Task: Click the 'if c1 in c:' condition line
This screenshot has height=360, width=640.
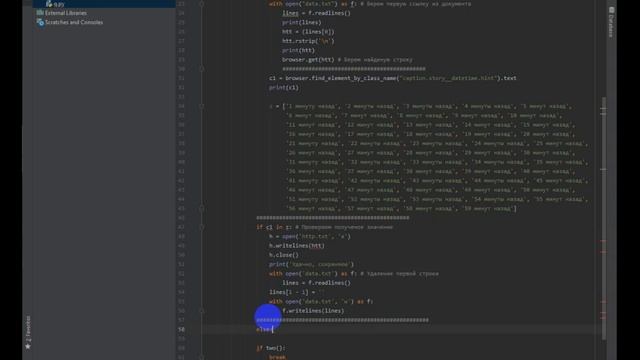Action: 274,227
